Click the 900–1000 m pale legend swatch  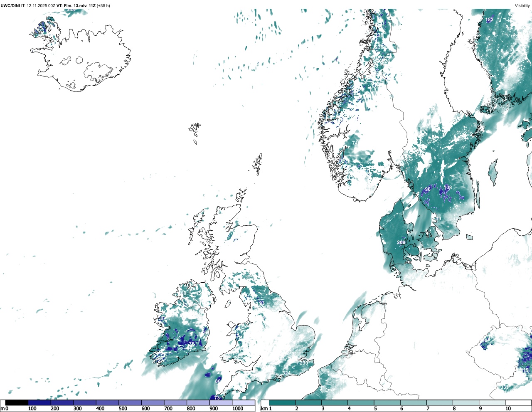click(x=221, y=403)
